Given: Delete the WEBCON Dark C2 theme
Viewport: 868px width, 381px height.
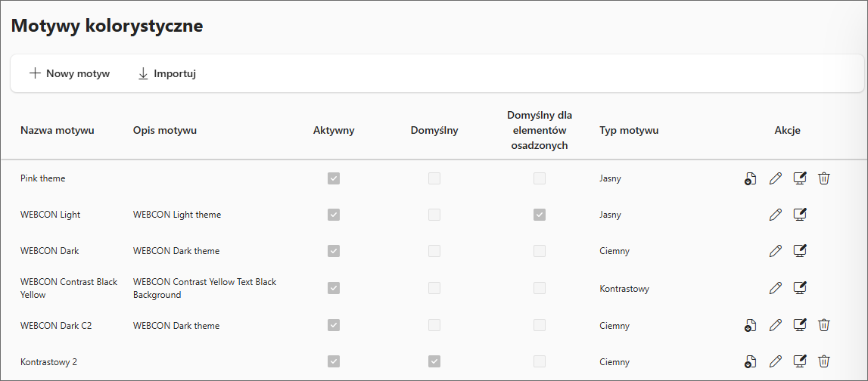Looking at the screenshot, I should click(x=824, y=325).
